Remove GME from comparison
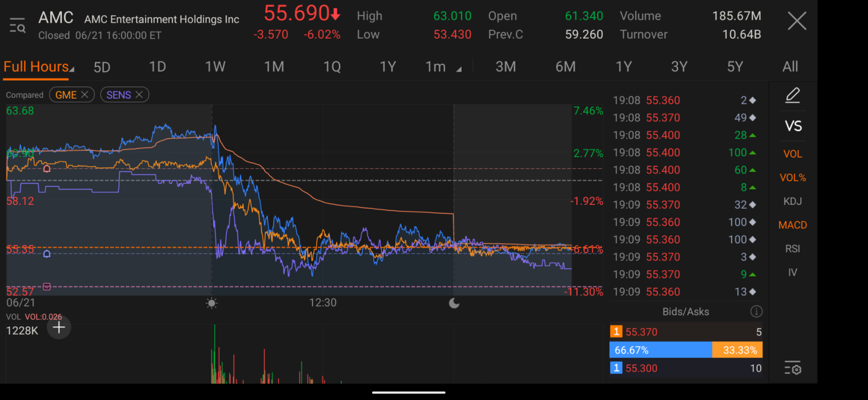Screen dimensions: 868x400 point(85,95)
